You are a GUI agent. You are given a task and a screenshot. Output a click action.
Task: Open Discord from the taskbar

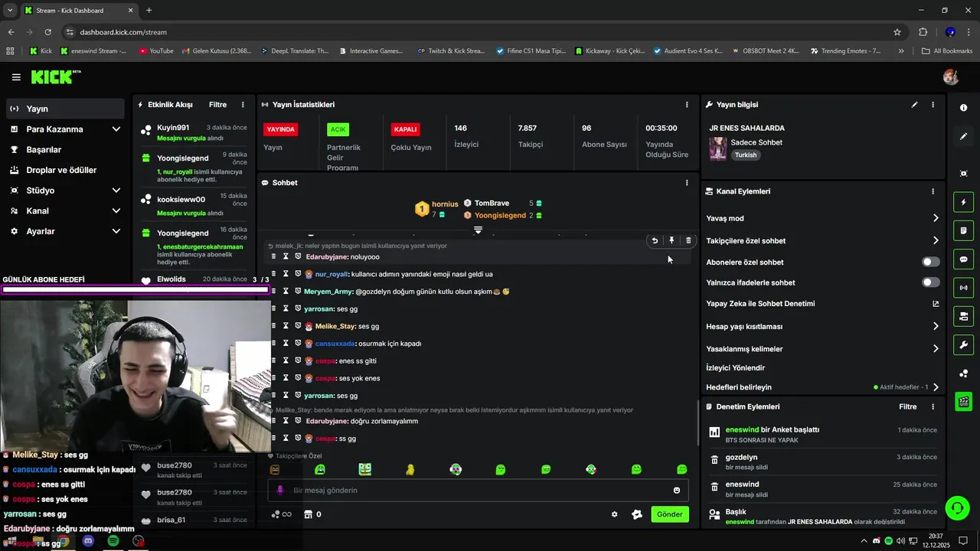[x=88, y=541]
